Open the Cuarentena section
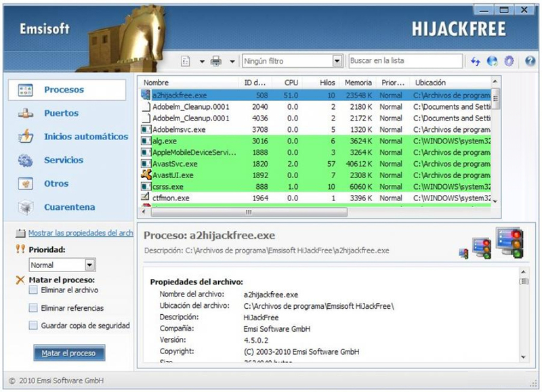The width and height of the screenshot is (542, 392). [x=70, y=207]
